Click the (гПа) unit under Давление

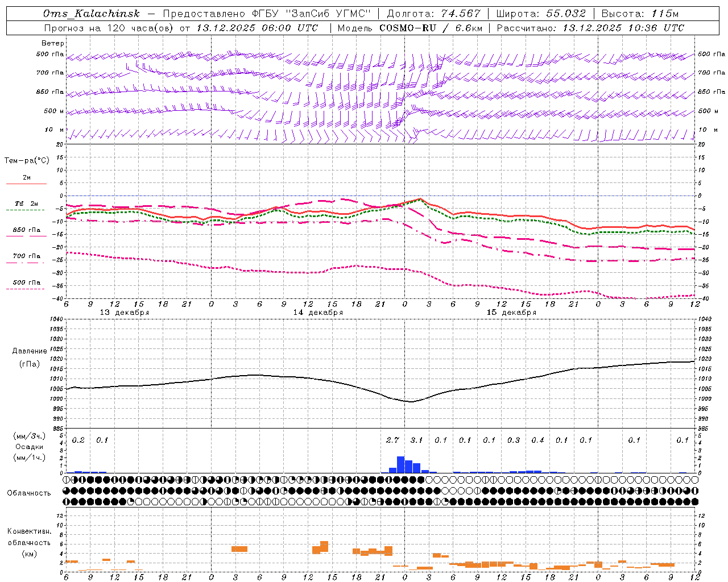click(30, 364)
